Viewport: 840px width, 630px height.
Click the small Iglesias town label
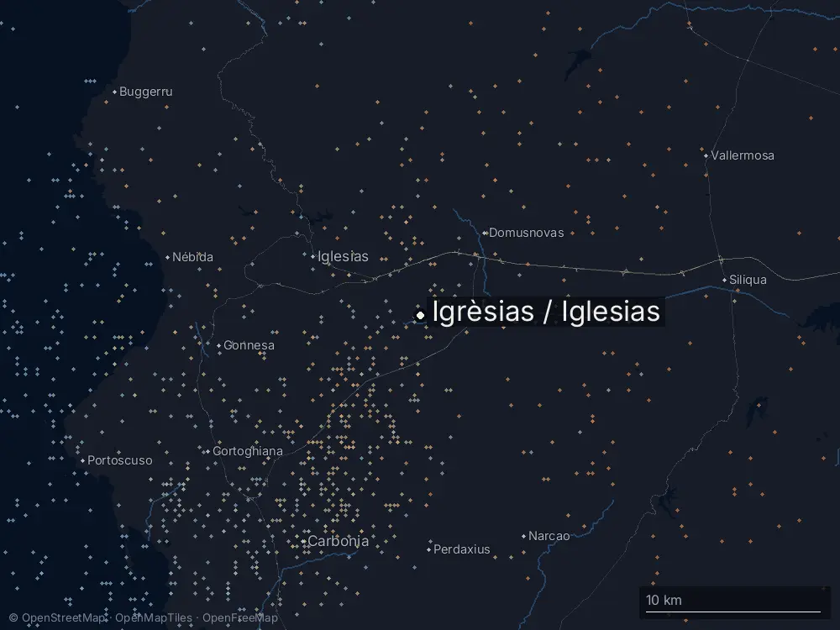343,256
